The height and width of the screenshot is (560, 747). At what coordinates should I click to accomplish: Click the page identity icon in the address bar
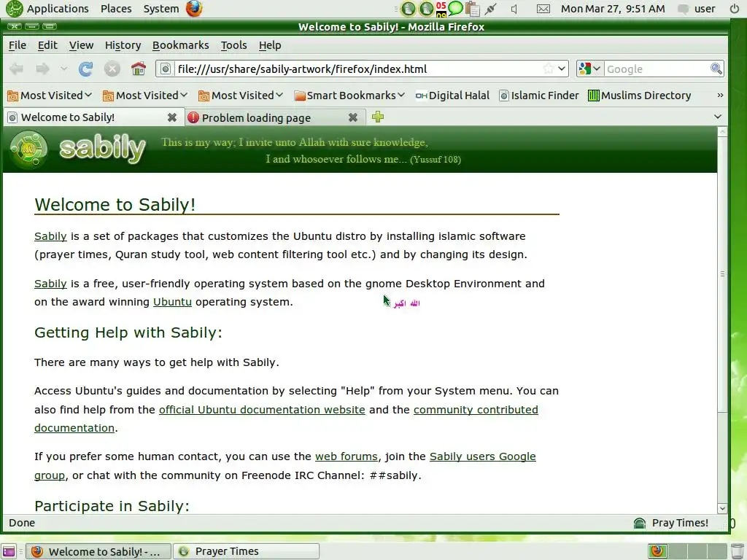coord(166,69)
